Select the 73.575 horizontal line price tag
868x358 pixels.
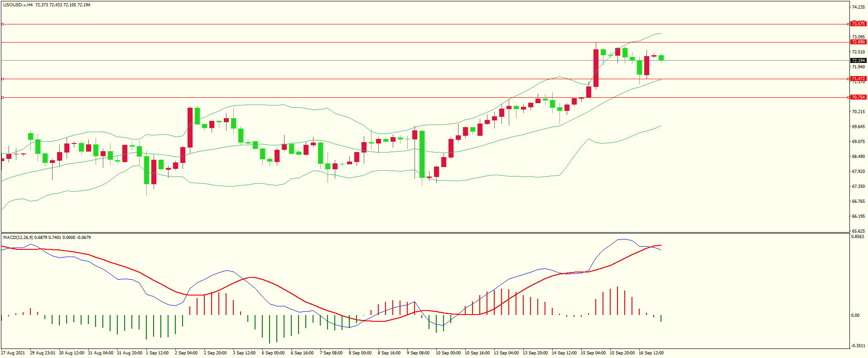[x=858, y=24]
